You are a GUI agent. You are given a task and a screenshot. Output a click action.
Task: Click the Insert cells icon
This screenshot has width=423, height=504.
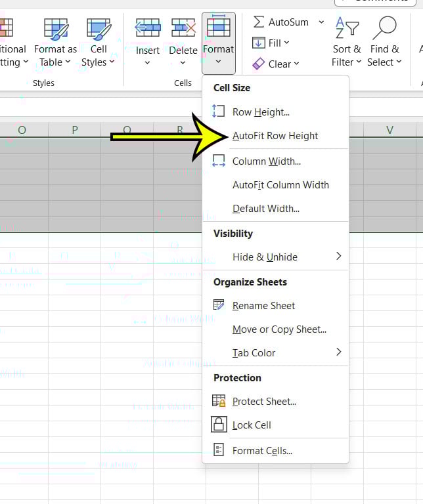pos(148,28)
